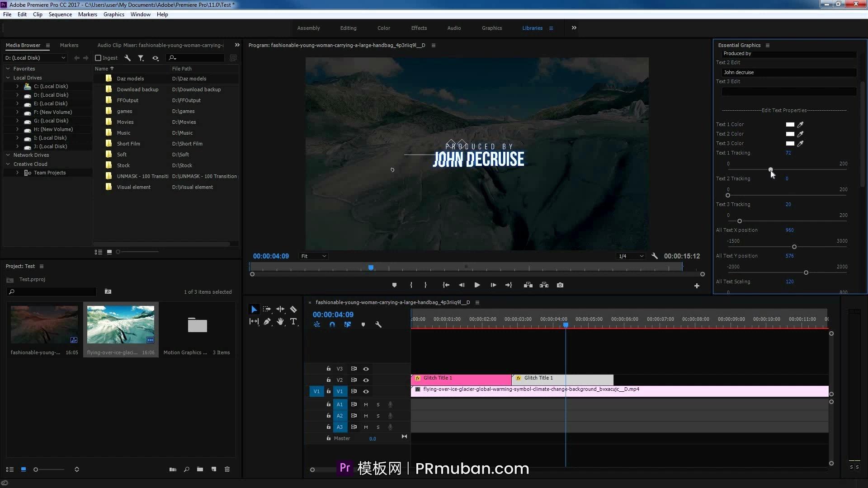Select the Pen tool in timeline tools
Screen dimensions: 868x488
coord(267,321)
